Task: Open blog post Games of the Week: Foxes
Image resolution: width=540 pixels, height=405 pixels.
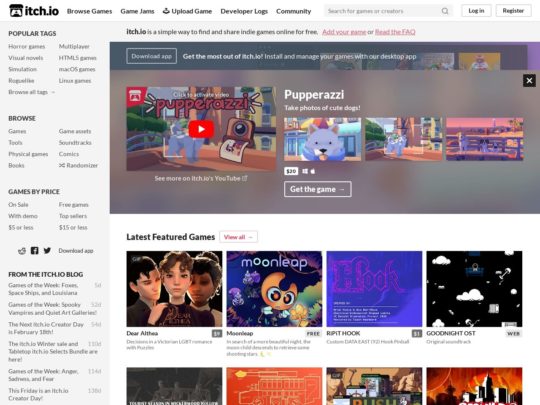Action: click(43, 289)
